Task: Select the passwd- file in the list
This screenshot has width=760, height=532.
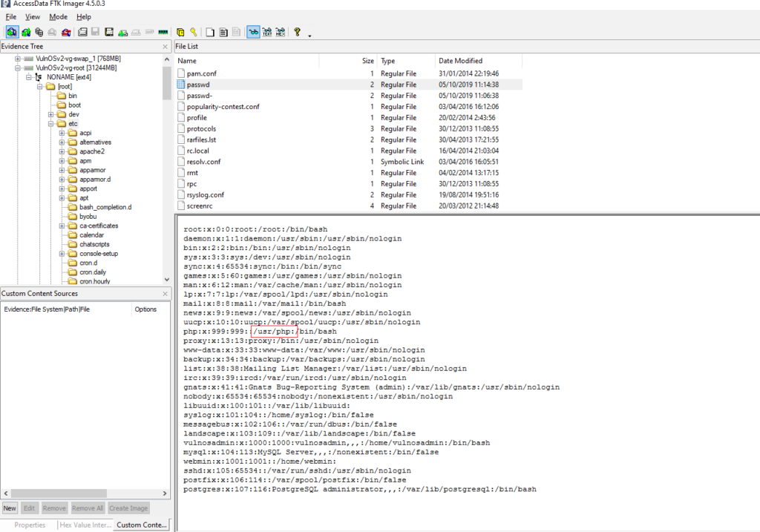Action: click(200, 95)
